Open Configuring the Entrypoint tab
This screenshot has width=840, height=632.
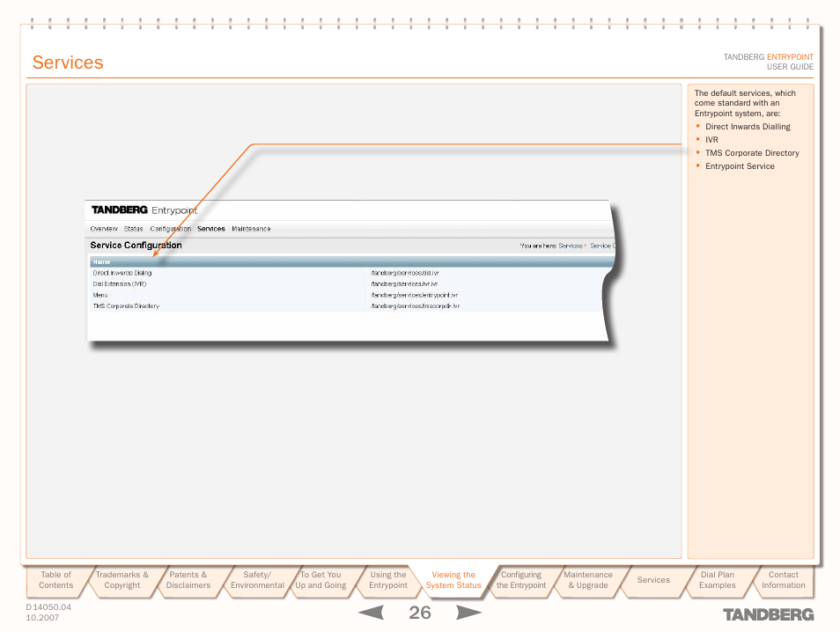[x=521, y=580]
